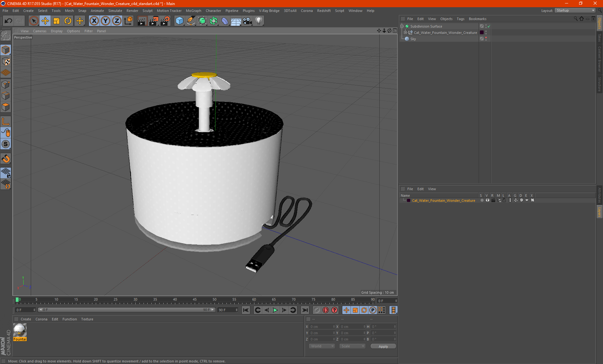Toggle Snap enable S icon
The height and width of the screenshot is (364, 603).
click(6, 144)
